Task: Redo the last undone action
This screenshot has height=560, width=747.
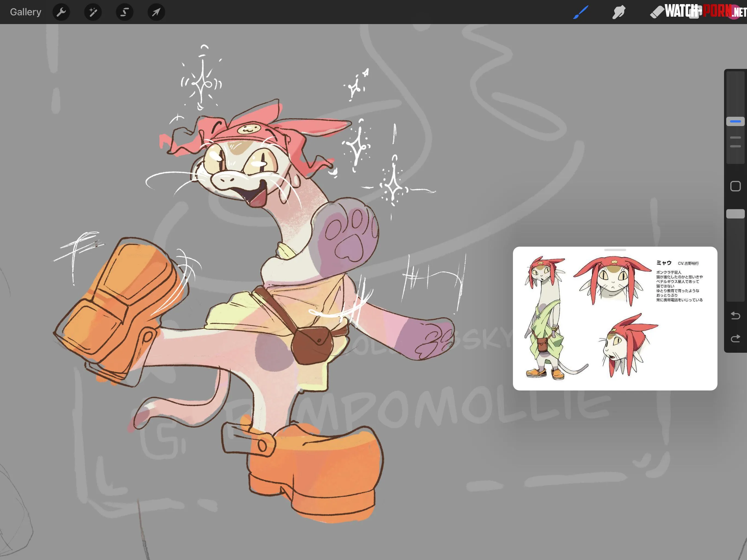Action: pos(735,339)
